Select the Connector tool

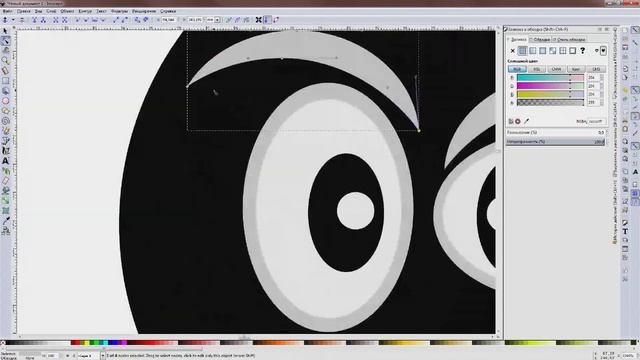[x=5, y=231]
